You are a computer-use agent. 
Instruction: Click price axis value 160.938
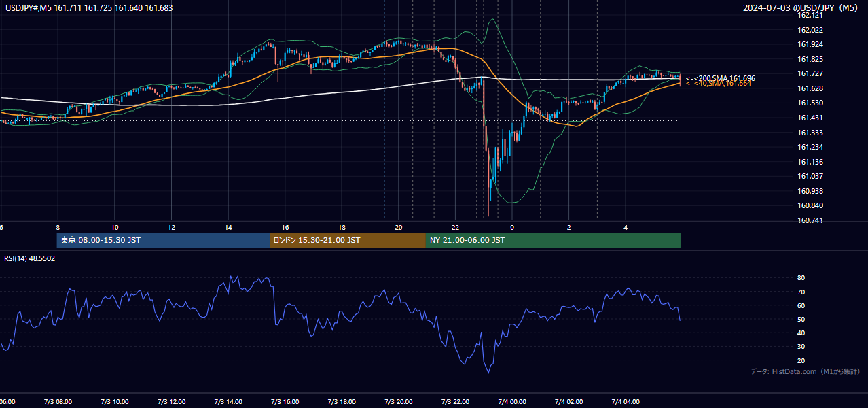pyautogui.click(x=810, y=191)
